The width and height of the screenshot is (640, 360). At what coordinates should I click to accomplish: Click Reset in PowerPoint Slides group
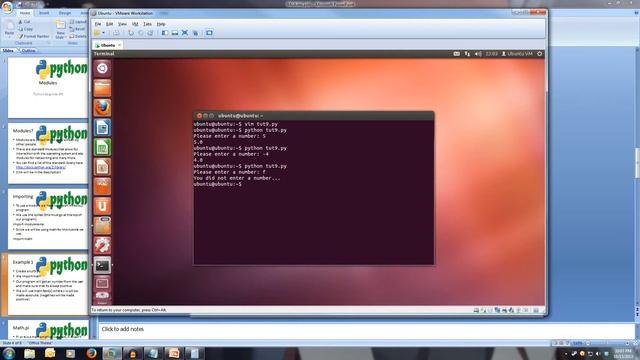[x=78, y=29]
